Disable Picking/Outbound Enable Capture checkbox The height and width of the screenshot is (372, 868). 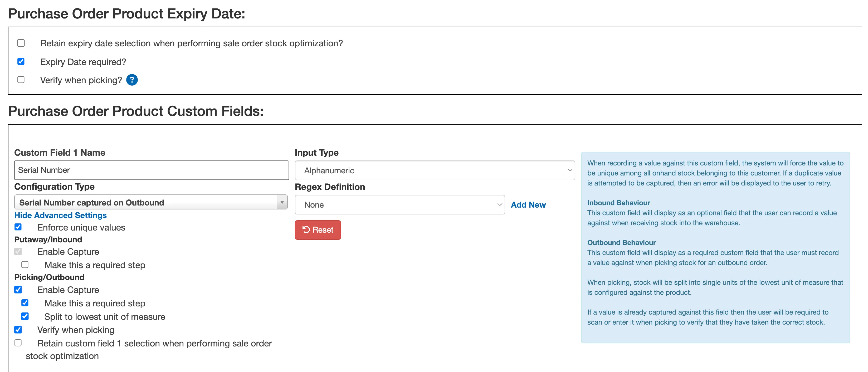pyautogui.click(x=18, y=290)
